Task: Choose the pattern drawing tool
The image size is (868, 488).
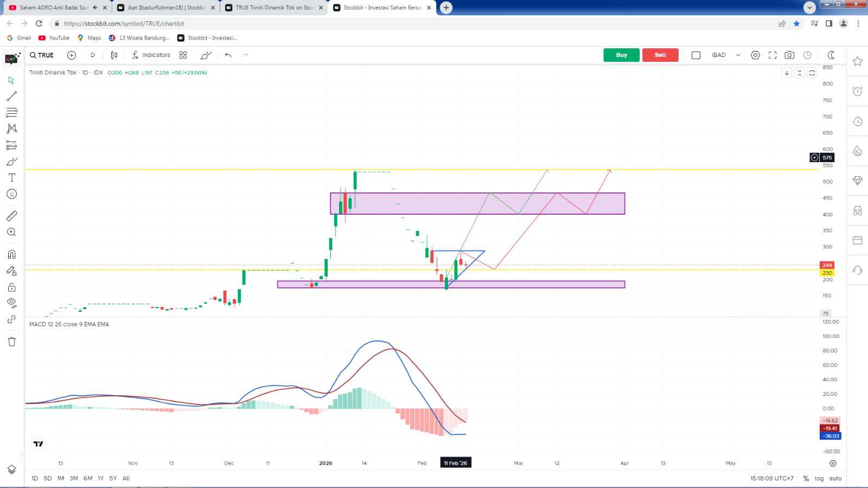Action: click(x=11, y=129)
